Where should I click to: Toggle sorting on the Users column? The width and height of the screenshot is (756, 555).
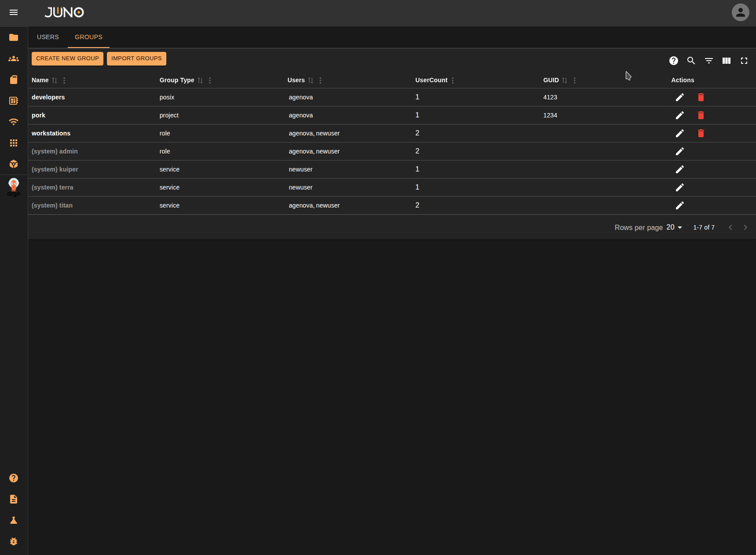tap(311, 80)
